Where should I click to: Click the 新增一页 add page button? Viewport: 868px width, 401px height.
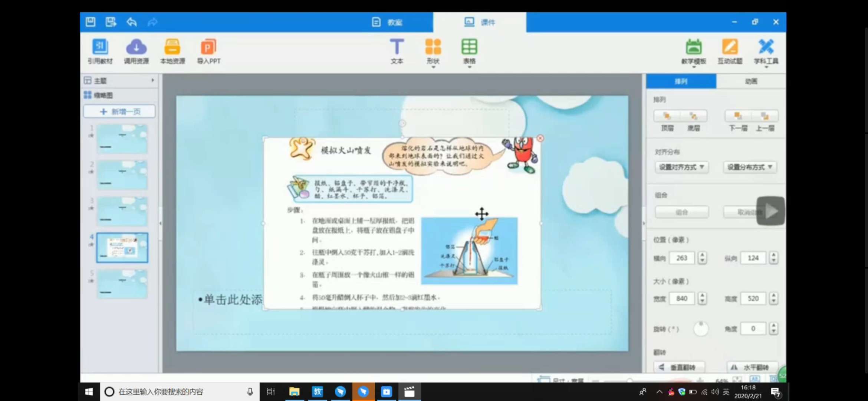(x=119, y=111)
